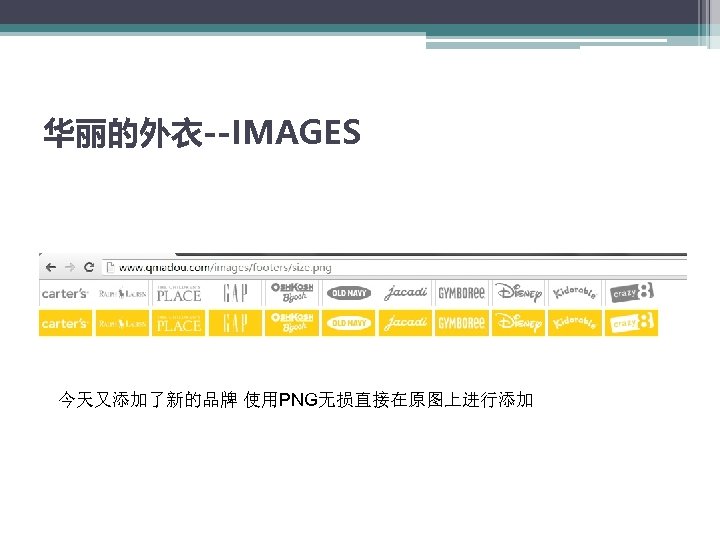Click the gray Ralph Lauren logo
The width and height of the screenshot is (720, 540).
[122, 293]
